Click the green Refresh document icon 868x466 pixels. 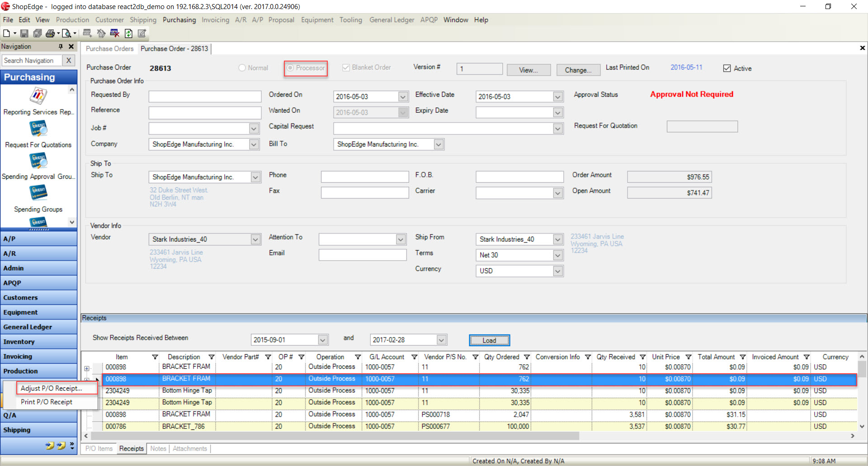(128, 33)
